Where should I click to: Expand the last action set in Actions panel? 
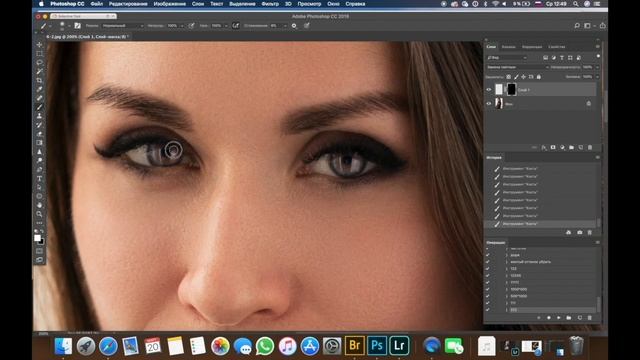click(x=507, y=310)
